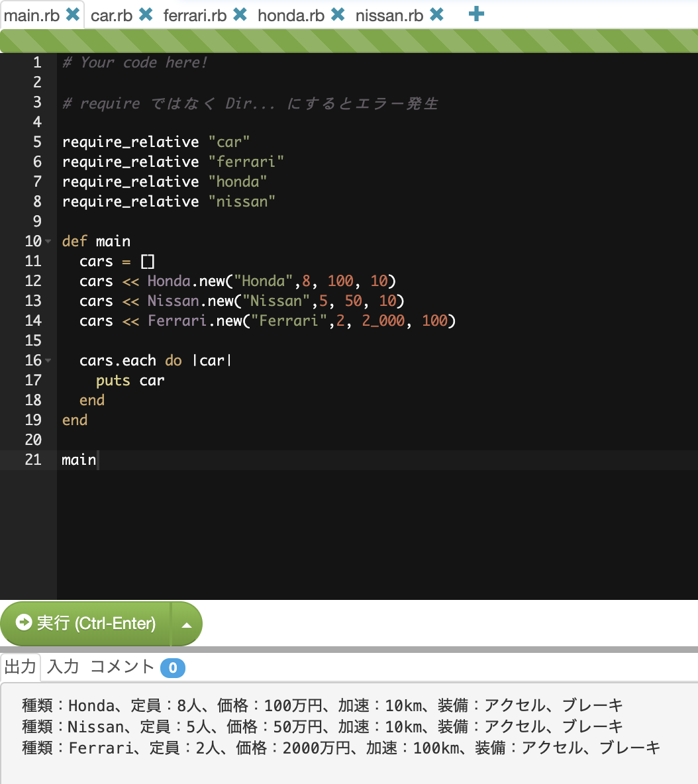Close the car.rb tab
Screen dimensions: 698x784
146,15
